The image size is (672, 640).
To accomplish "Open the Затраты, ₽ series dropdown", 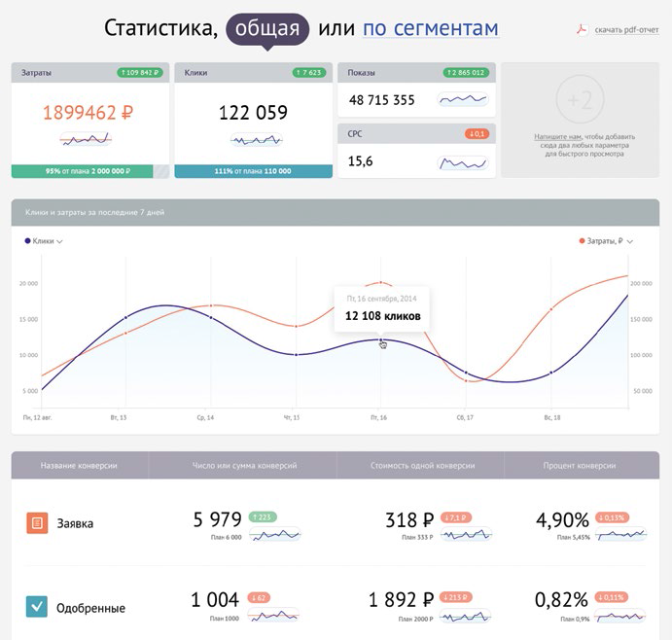I will [606, 241].
